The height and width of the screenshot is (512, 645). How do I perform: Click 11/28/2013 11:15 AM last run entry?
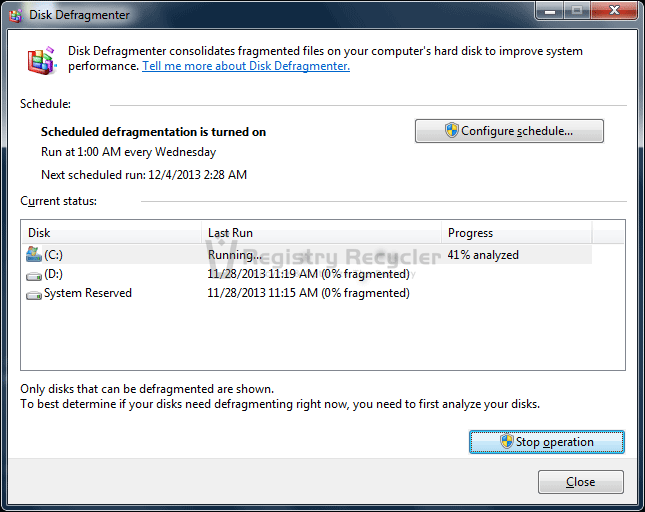309,293
